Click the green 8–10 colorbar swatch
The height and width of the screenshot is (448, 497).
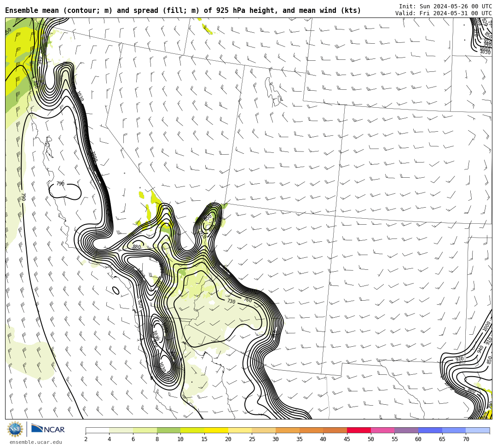[x=168, y=430]
